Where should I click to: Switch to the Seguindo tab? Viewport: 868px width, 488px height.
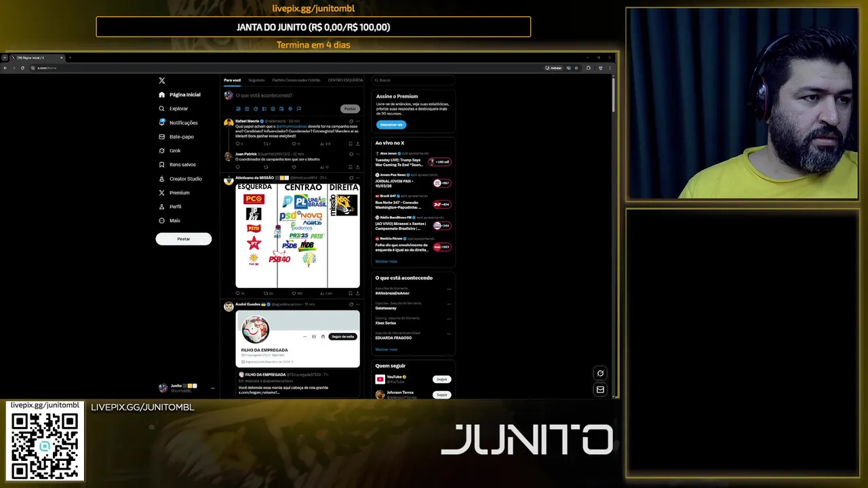pos(256,80)
